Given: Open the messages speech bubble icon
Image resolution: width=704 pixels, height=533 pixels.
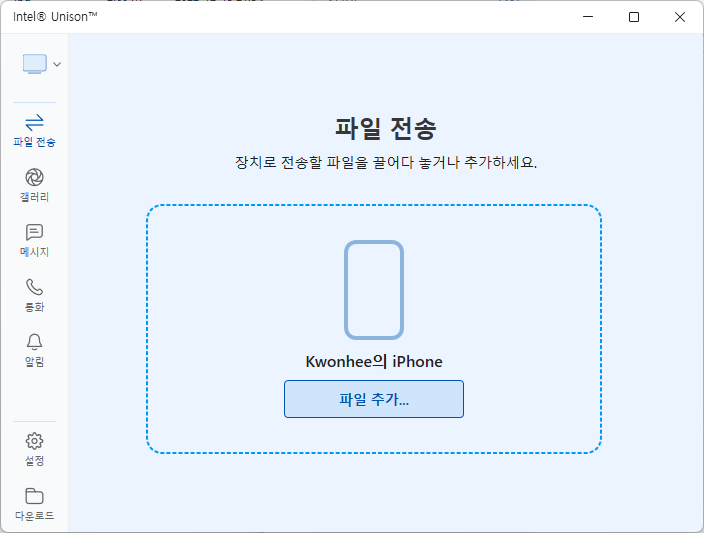Looking at the screenshot, I should (x=34, y=232).
